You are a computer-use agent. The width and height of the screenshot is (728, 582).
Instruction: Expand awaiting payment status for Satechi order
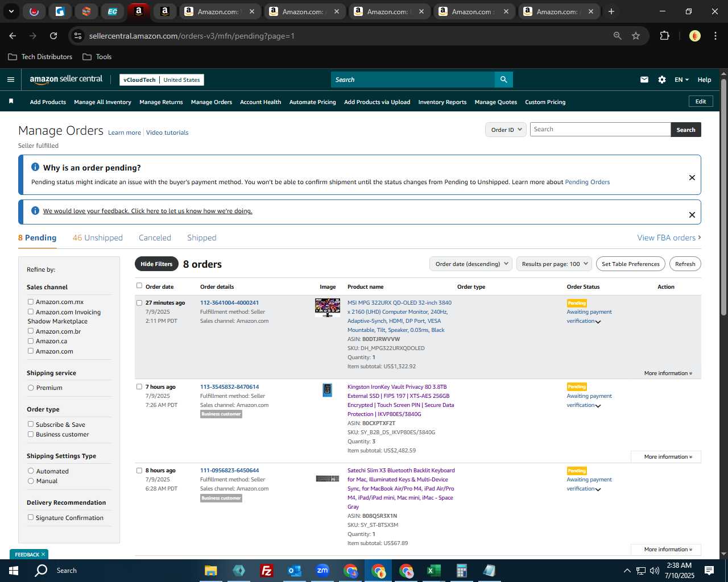click(598, 489)
